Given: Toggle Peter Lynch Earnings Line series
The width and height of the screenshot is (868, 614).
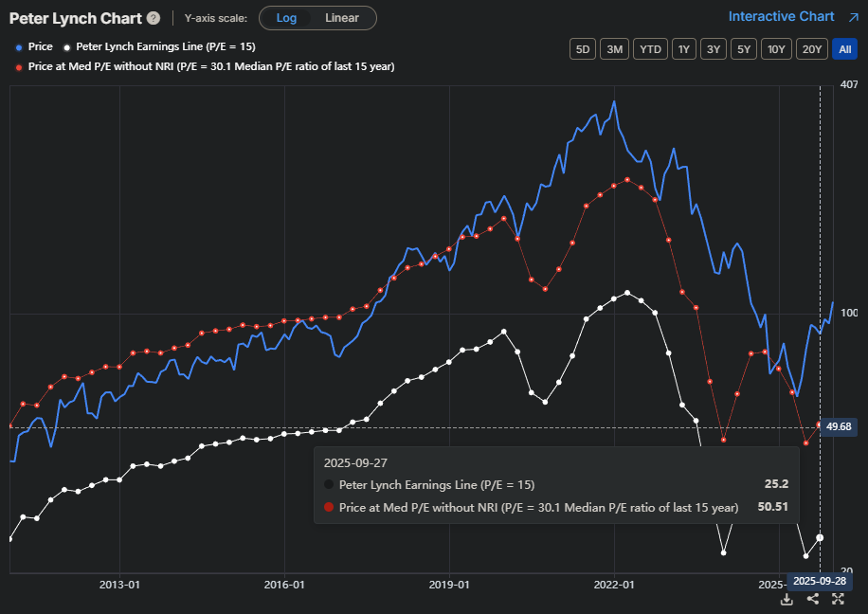Looking at the screenshot, I should click(165, 46).
